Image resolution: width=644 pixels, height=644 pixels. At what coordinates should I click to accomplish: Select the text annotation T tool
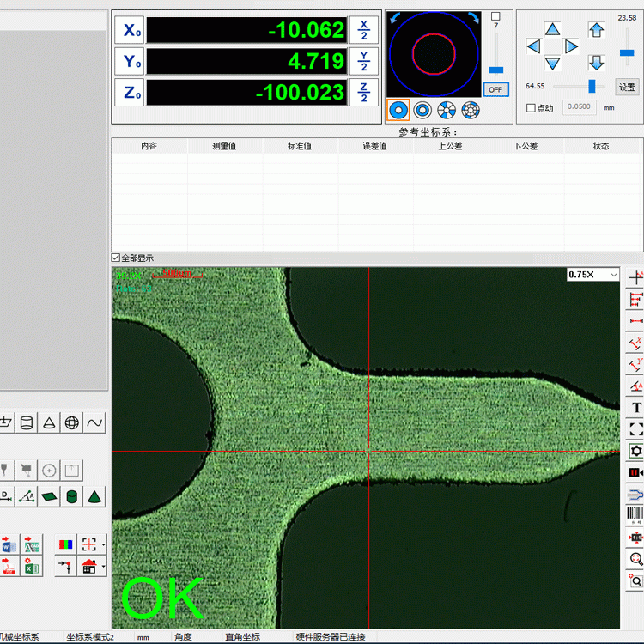(636, 407)
